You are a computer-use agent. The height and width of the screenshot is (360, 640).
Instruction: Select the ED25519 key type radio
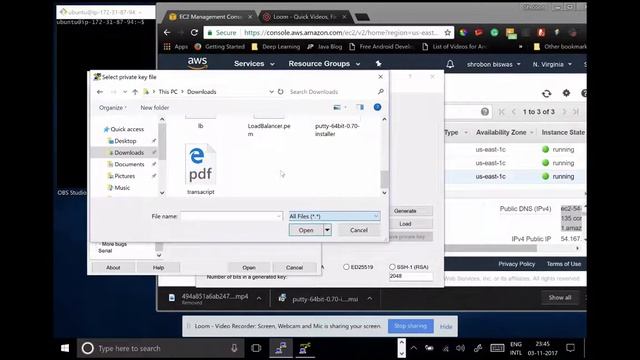[x=346, y=267]
